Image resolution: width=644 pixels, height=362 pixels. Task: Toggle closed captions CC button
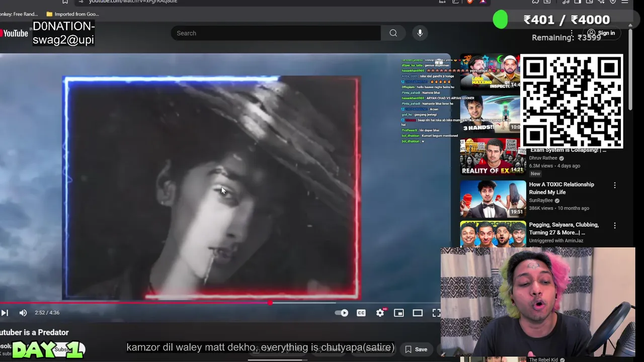point(361,313)
